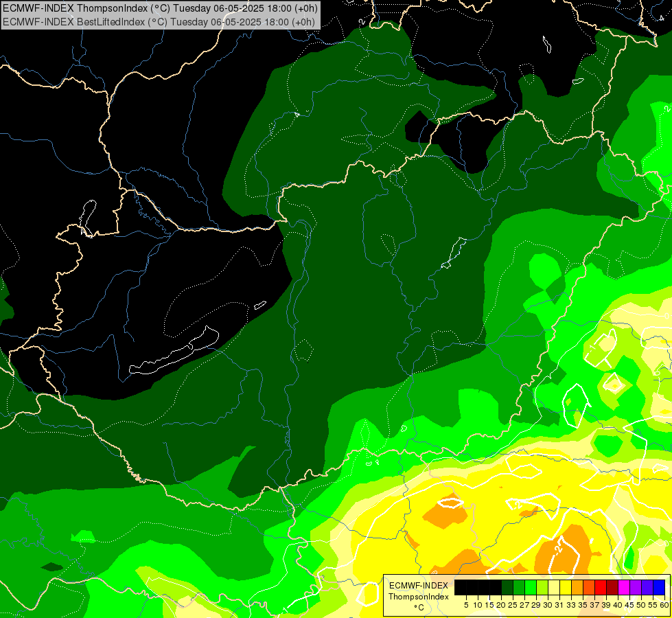
Task: Select the orange 33–35 legend swatch
Action: tap(577, 587)
